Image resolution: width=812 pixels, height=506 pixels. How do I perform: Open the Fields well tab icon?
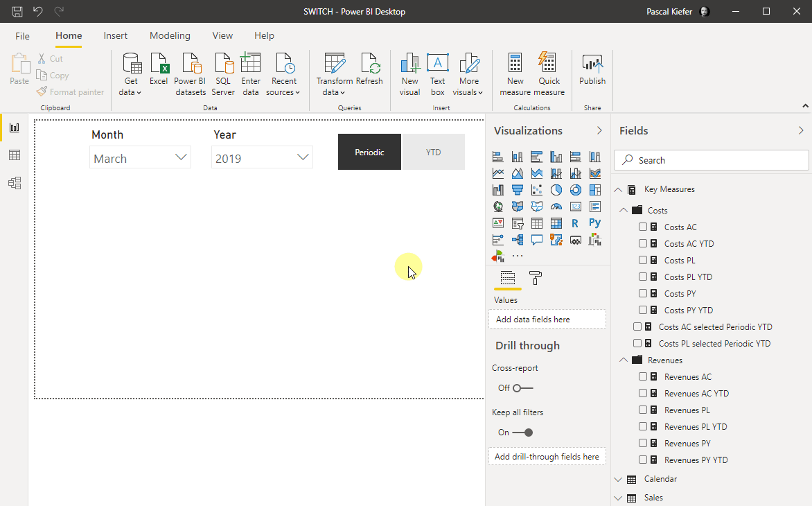click(507, 278)
